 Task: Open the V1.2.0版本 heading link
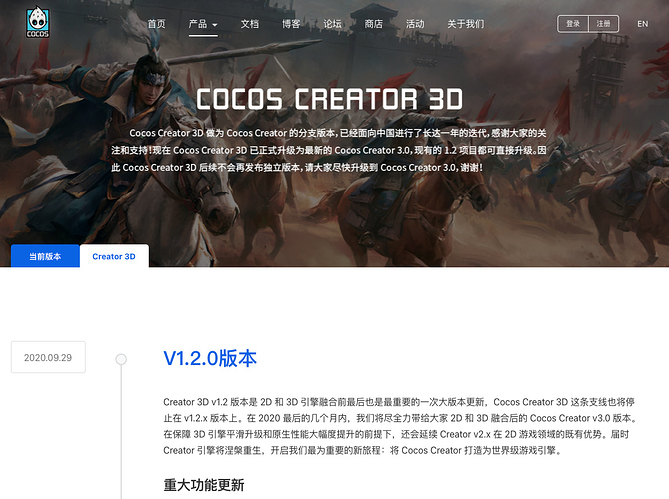[210, 358]
